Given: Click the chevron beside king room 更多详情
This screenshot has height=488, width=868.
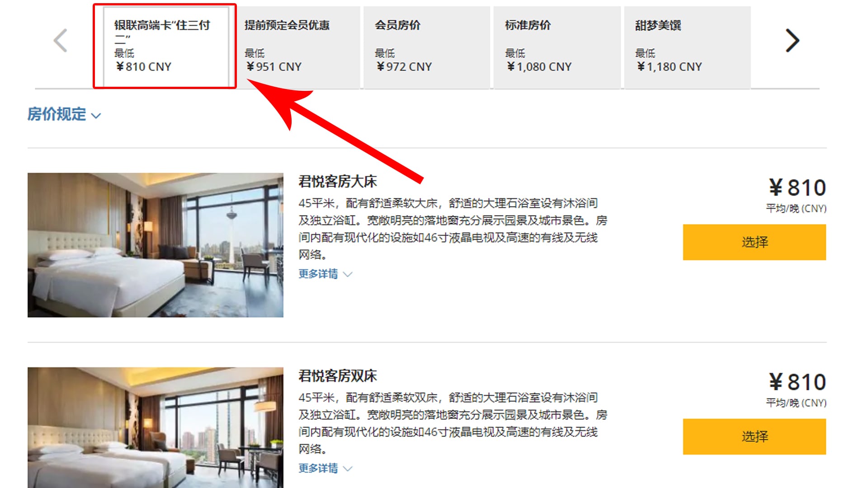Looking at the screenshot, I should pos(348,274).
